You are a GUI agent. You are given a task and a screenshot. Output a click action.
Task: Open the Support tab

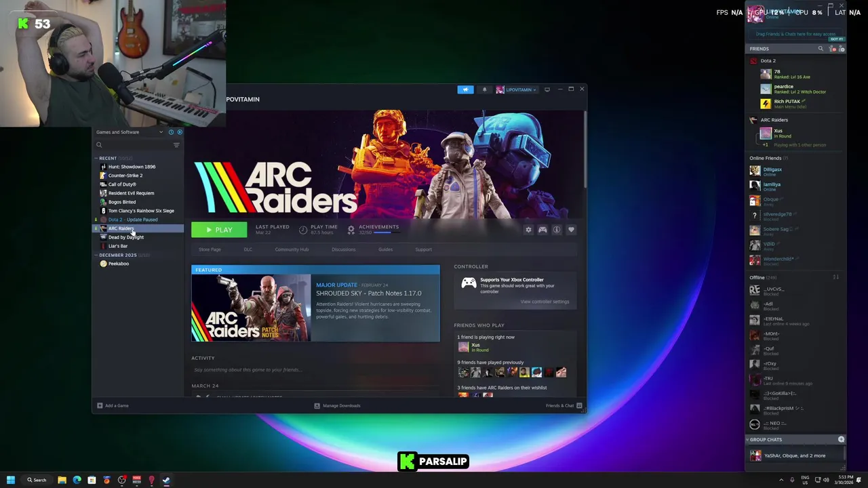423,249
